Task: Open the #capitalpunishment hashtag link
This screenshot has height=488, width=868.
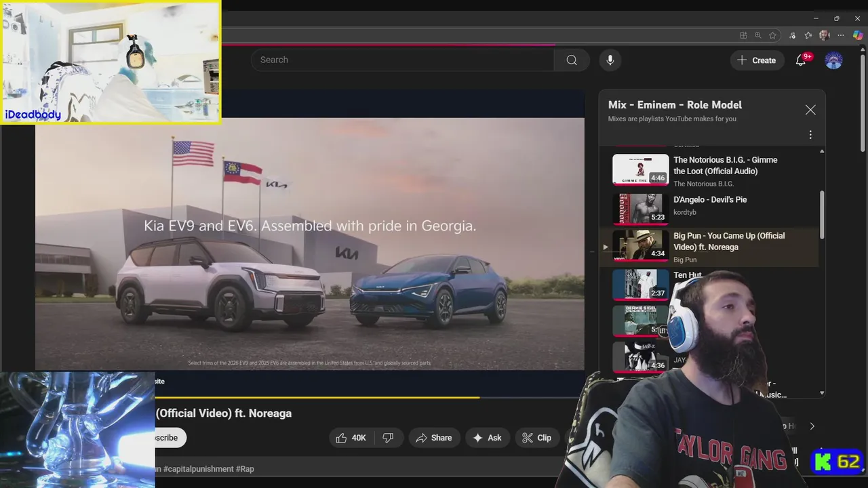Action: pyautogui.click(x=197, y=469)
